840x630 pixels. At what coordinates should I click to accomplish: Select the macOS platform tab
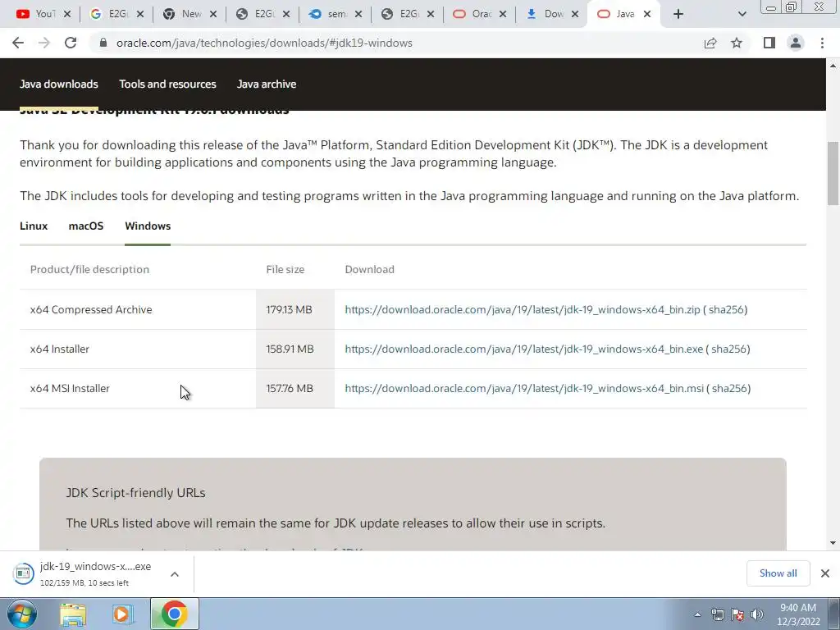(85, 226)
